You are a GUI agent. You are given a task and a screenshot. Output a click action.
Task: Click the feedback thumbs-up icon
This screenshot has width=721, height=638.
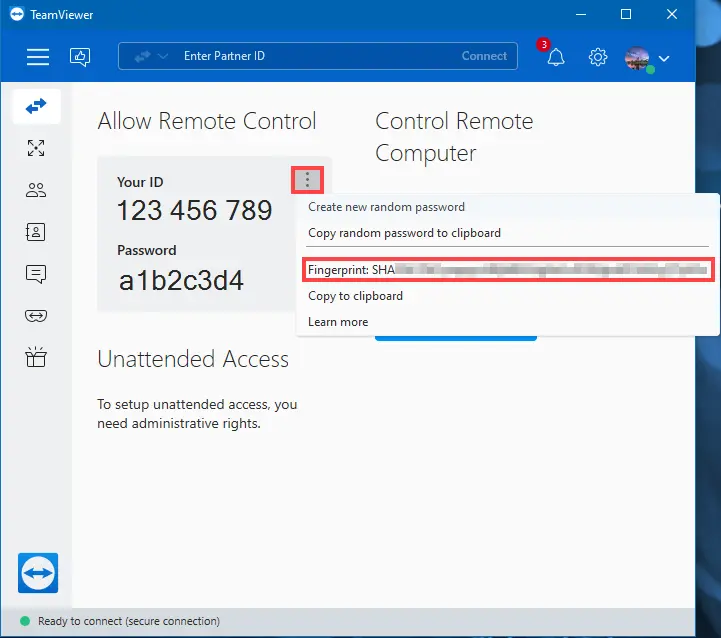(x=80, y=57)
